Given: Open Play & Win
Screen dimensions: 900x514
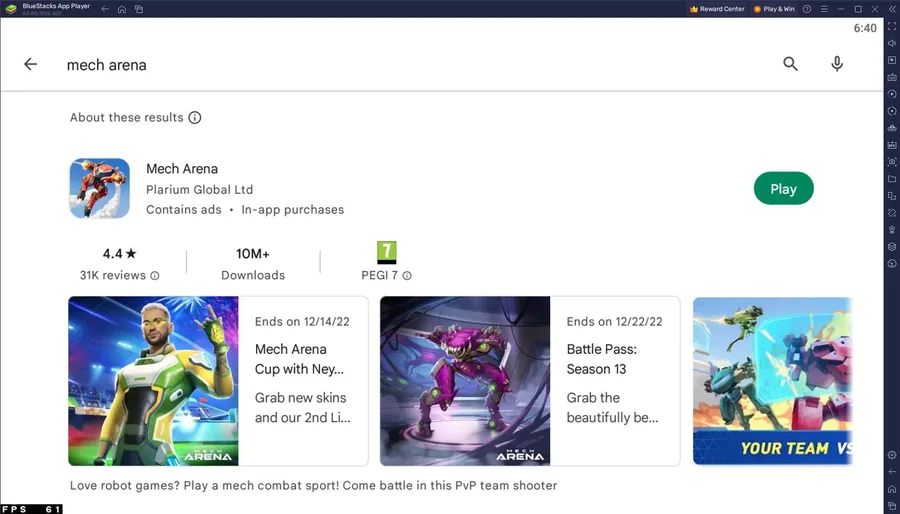Looking at the screenshot, I should [x=774, y=9].
